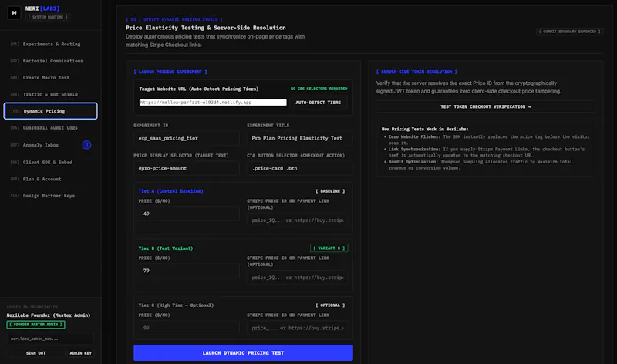Click the Tier A (Control Baseline) label
The width and height of the screenshot is (617, 364).
coord(170,191)
